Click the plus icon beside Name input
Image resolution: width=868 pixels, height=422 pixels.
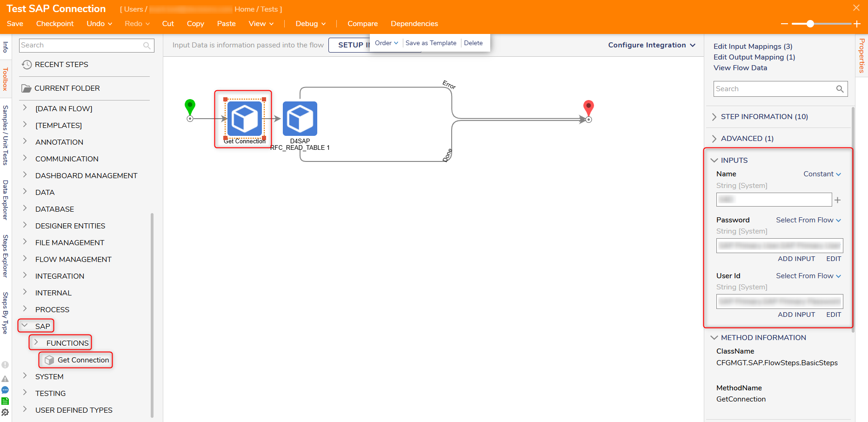[838, 200]
